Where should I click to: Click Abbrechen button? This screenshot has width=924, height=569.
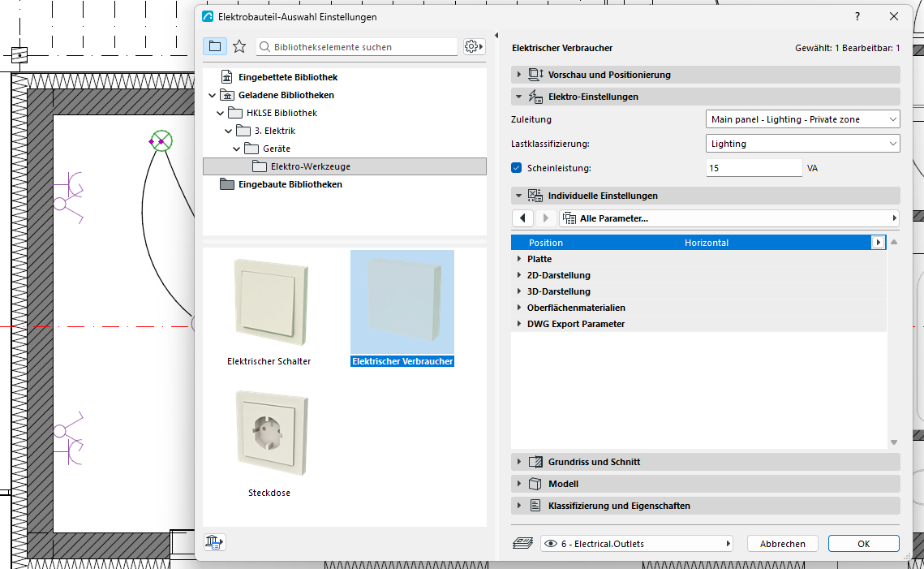point(783,544)
